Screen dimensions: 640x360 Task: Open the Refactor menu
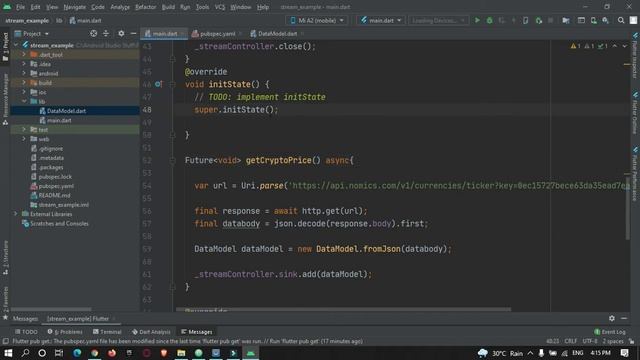pyautogui.click(x=145, y=7)
